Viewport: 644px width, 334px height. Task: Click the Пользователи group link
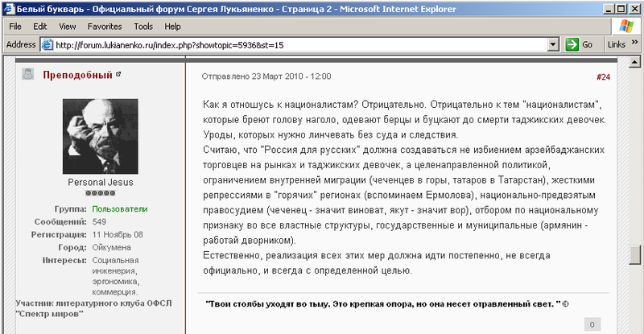click(x=120, y=209)
